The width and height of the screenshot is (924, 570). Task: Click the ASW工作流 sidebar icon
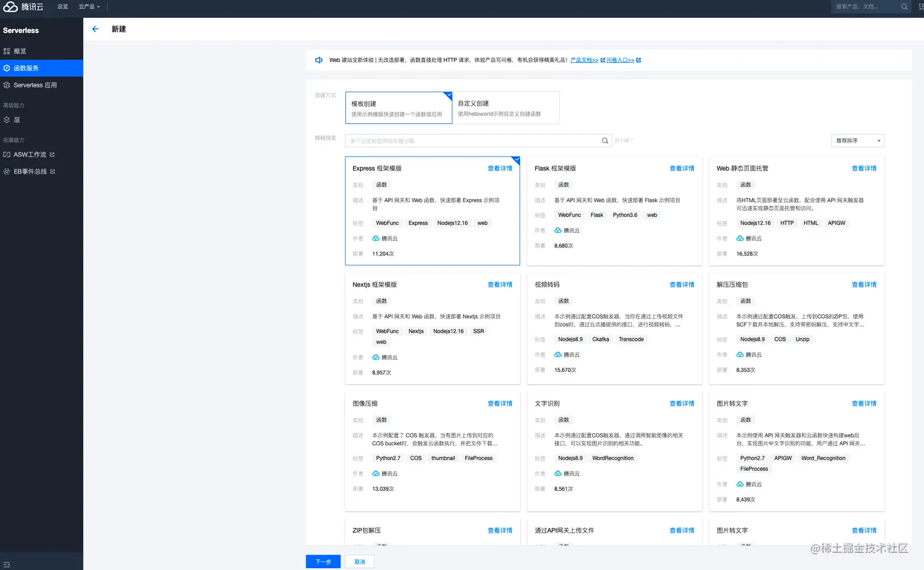(x=7, y=155)
